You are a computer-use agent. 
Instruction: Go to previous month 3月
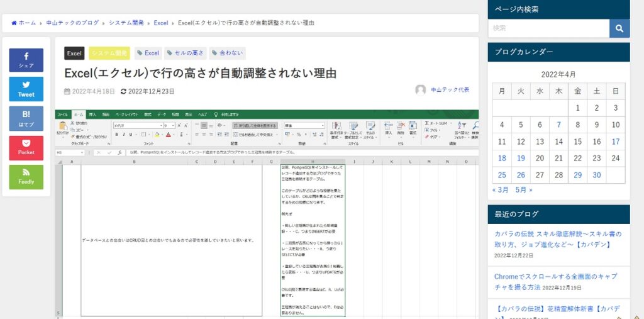coord(501,189)
